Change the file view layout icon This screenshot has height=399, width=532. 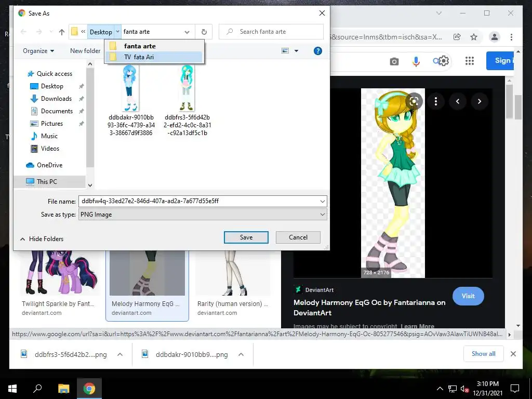tap(285, 51)
